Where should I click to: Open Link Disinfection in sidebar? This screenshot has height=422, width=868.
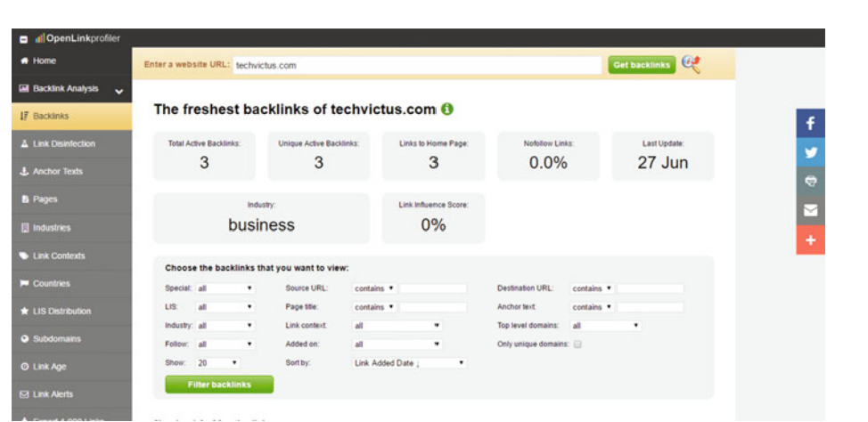coord(72,144)
